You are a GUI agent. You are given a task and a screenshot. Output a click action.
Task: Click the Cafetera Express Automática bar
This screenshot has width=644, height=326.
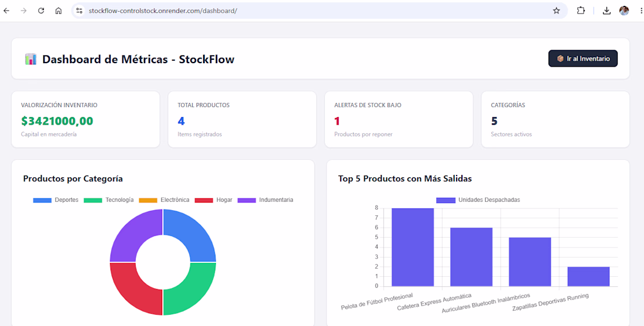coord(471,257)
